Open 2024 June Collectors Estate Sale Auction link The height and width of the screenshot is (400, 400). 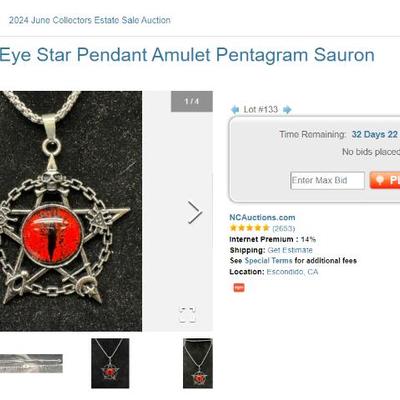tap(90, 20)
